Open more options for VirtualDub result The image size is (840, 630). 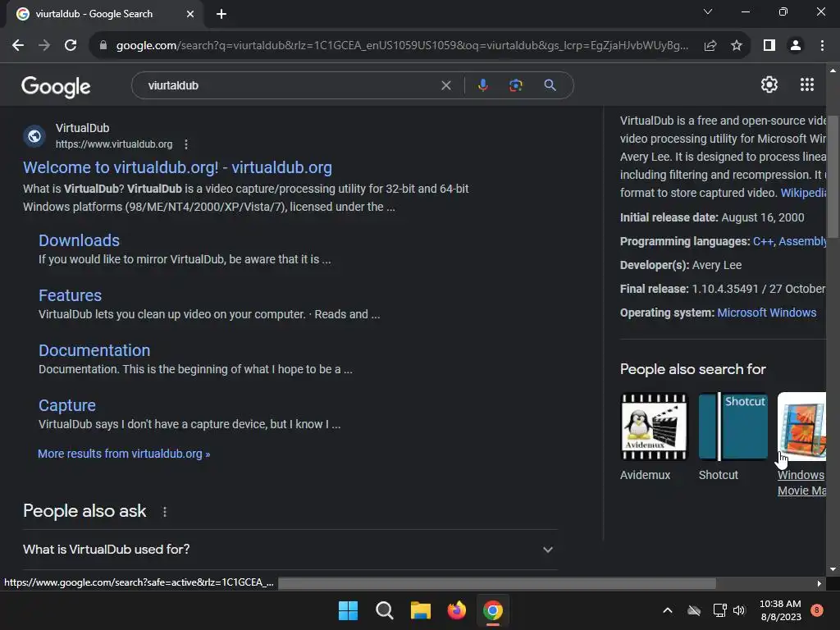(186, 144)
